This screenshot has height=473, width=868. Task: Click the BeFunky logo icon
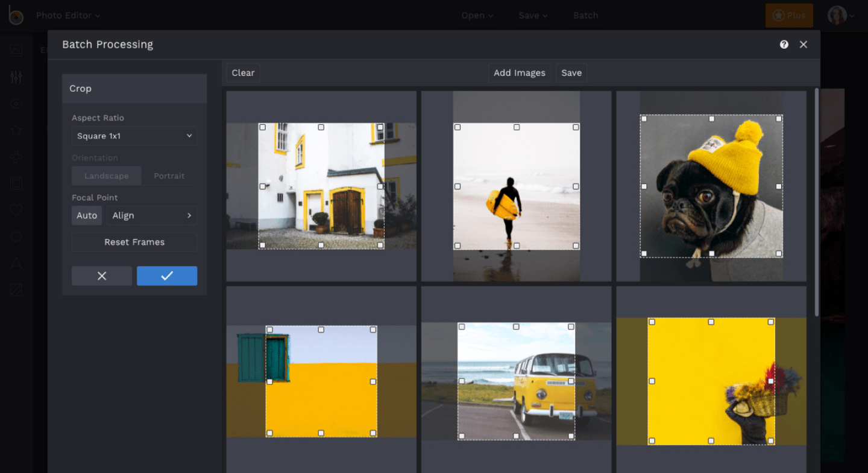[x=15, y=15]
